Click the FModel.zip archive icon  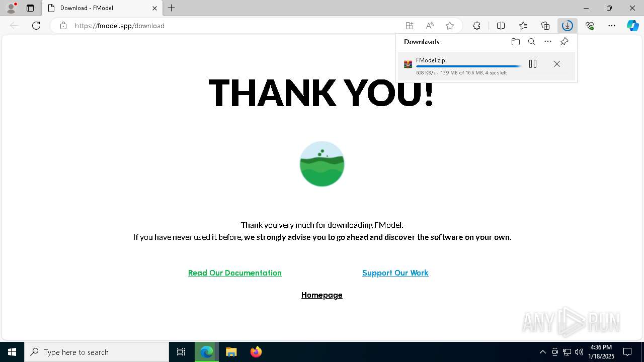[x=408, y=64]
